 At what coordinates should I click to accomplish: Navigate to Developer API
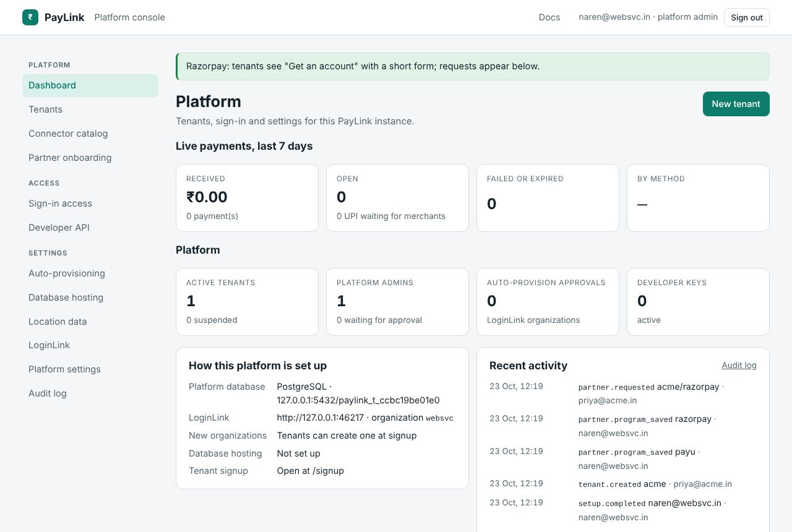point(90,228)
